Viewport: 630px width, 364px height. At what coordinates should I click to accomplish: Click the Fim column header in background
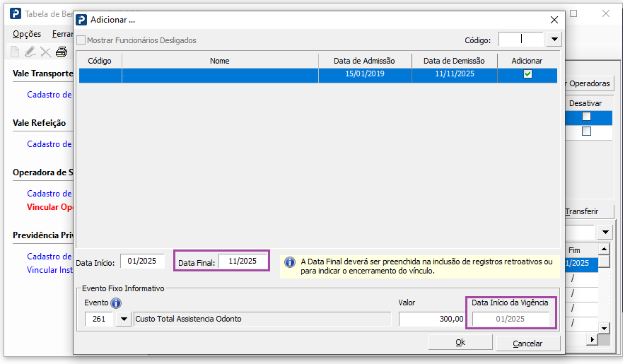click(x=575, y=250)
